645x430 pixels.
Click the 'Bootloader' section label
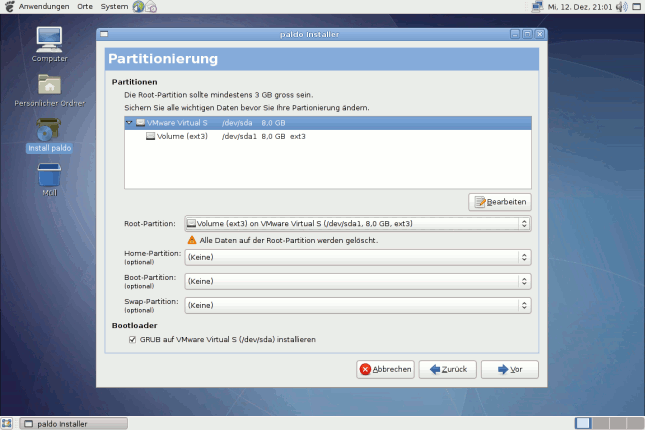coord(135,325)
